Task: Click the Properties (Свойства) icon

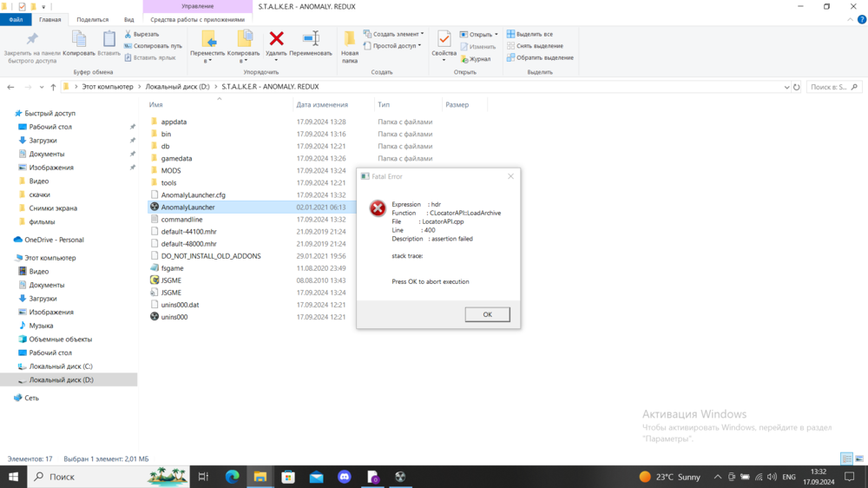Action: [x=444, y=39]
